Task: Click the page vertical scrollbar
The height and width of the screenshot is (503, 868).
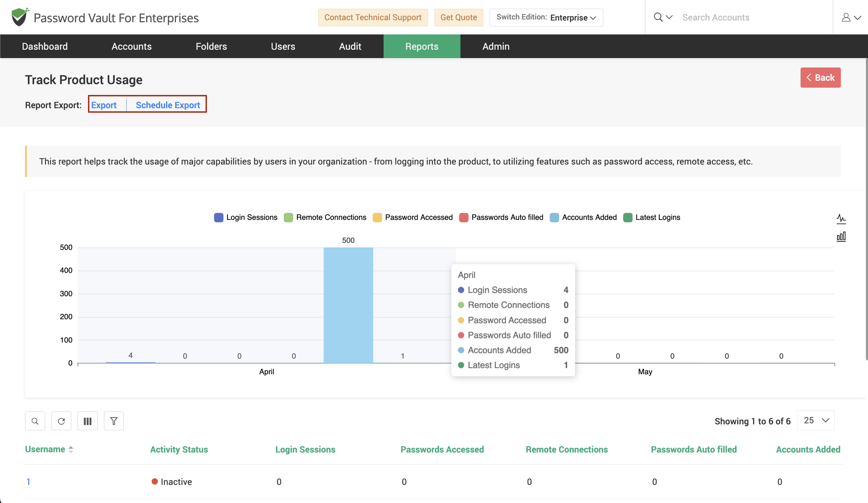Action: tap(866, 209)
